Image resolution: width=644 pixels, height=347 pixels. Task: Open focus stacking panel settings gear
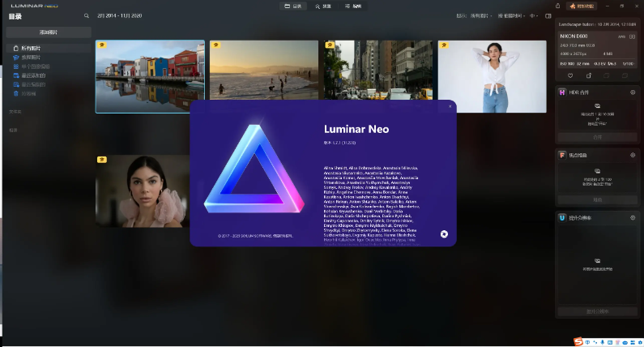click(x=633, y=155)
